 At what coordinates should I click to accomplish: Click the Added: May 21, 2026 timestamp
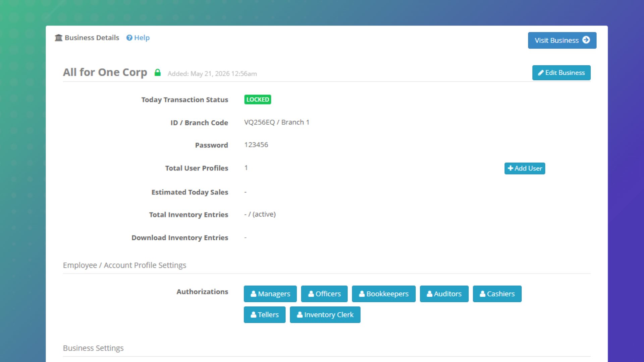click(212, 74)
